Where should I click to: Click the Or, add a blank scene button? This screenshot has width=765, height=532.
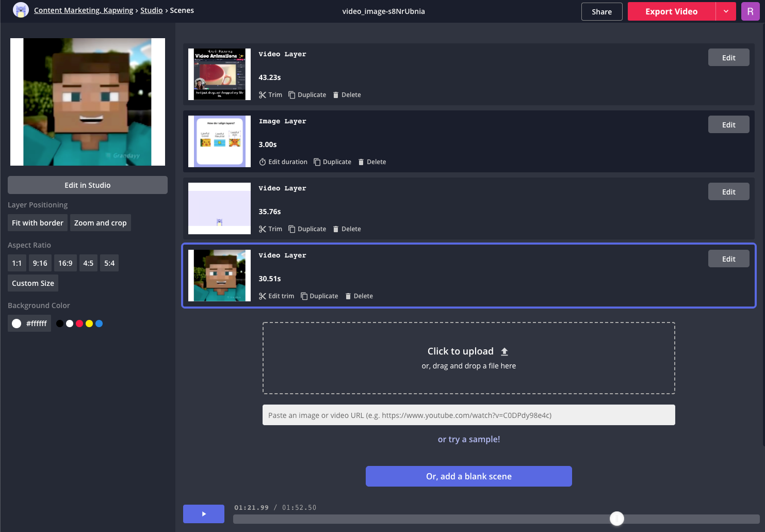pos(468,476)
